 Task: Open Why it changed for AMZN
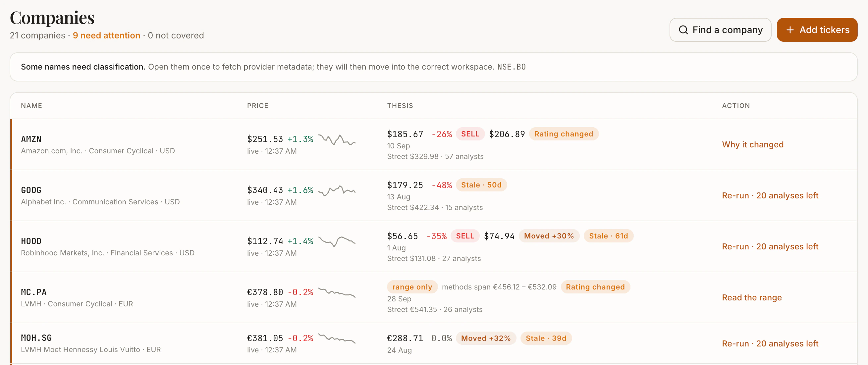click(752, 145)
